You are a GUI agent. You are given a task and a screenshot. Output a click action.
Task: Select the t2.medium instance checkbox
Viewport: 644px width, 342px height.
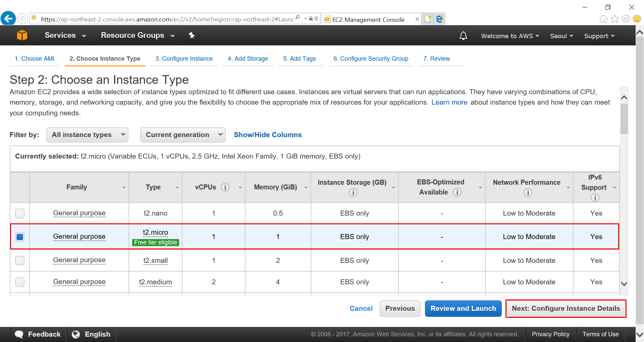pos(20,282)
